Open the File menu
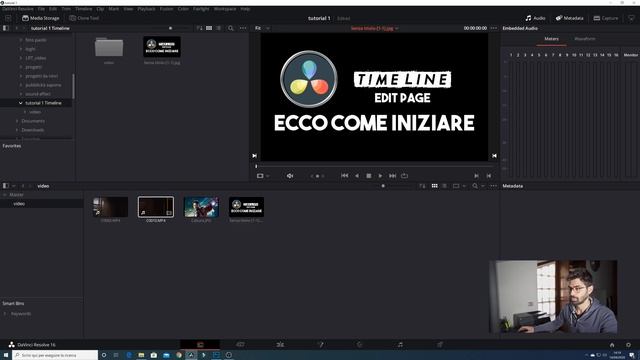The image size is (640, 360). coord(41,9)
